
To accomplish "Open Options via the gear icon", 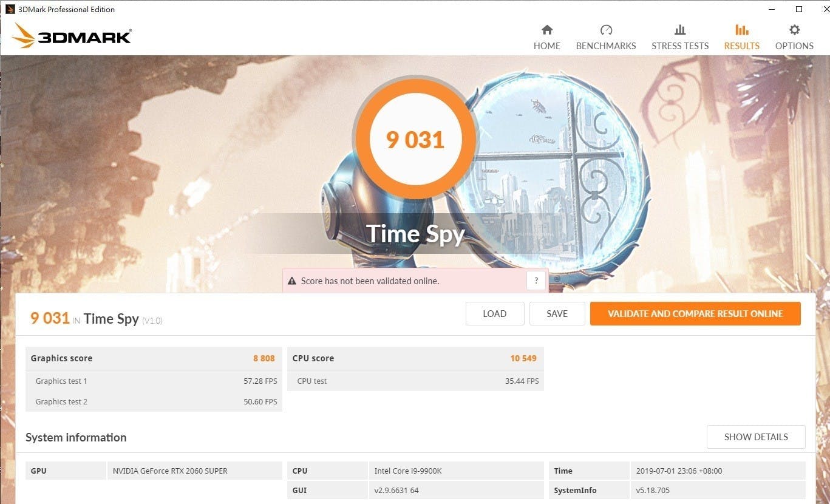I will (794, 30).
